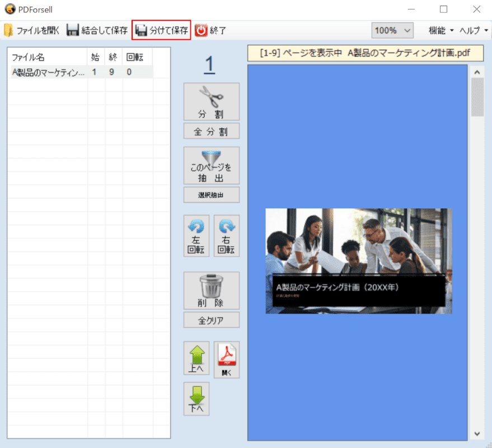The image size is (492, 448).
Task: Click the ファイルを開く folder toolbar button
Action: (x=32, y=30)
